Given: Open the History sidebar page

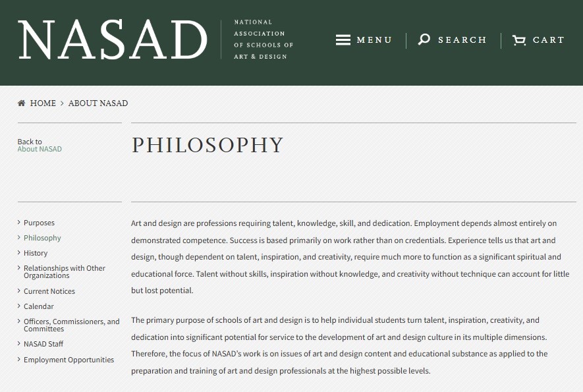Looking at the screenshot, I should click(36, 253).
